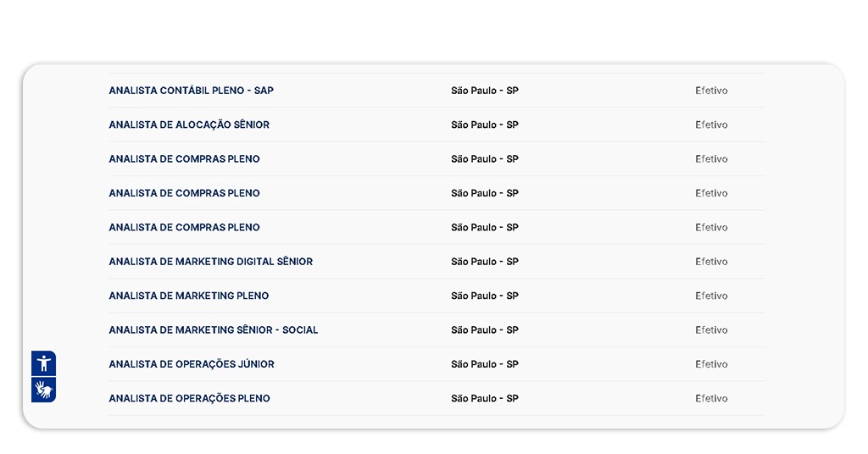Open the Analista Contábil Pleno - SAP job

tap(191, 91)
